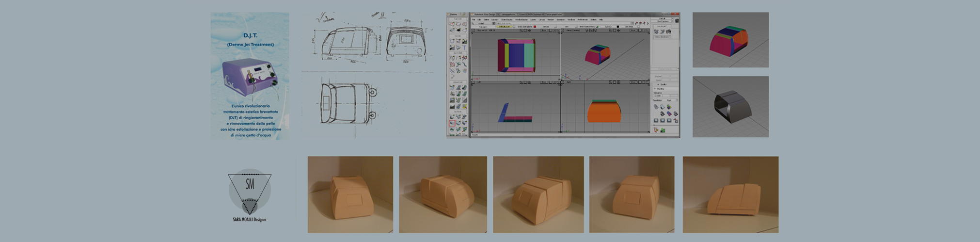Open the colorful 3D render thumbnail
Screen dimensions: 980x242
(730, 40)
